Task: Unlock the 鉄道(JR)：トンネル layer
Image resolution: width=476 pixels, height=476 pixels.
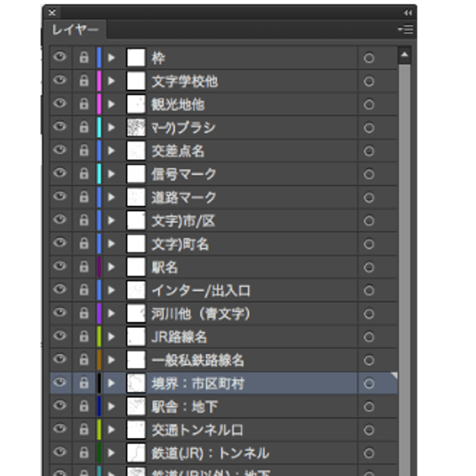Action: (84, 453)
